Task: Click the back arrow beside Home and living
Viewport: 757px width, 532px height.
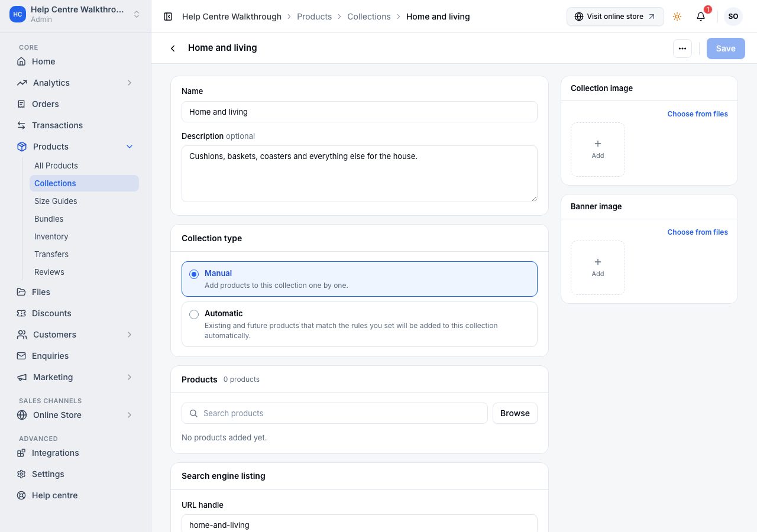Action: 173,48
